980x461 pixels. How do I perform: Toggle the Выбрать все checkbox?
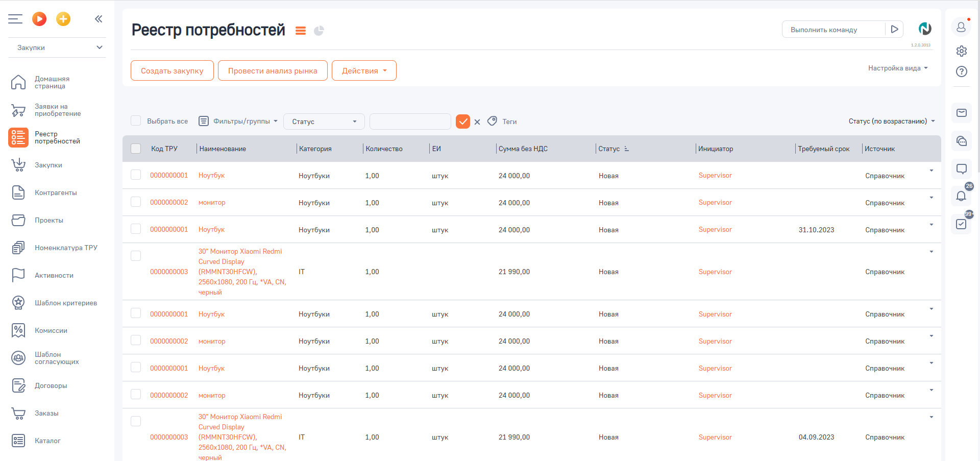136,121
